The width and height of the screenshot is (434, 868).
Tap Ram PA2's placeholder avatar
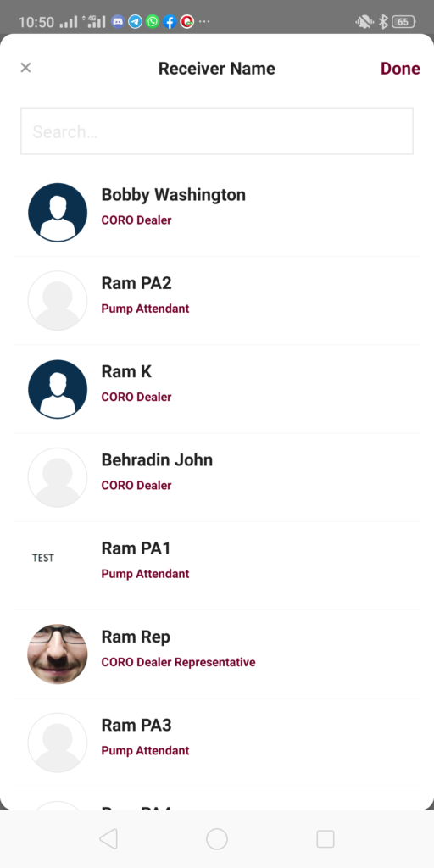(x=58, y=301)
